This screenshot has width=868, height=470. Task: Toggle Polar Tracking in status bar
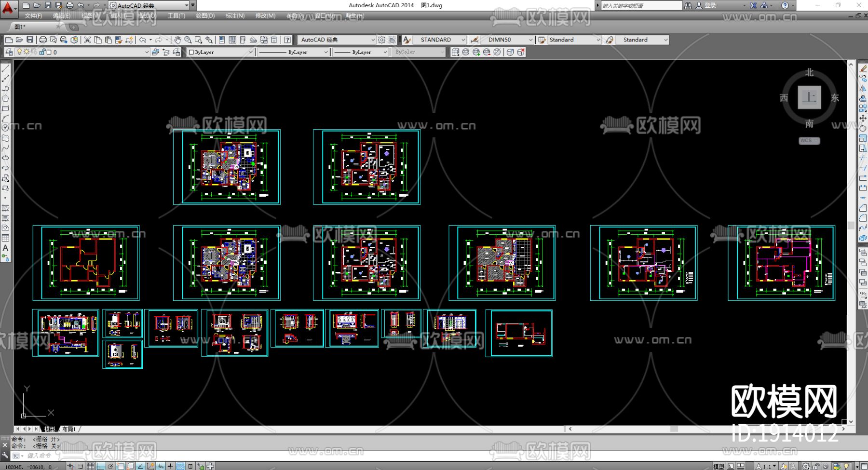[x=111, y=466]
